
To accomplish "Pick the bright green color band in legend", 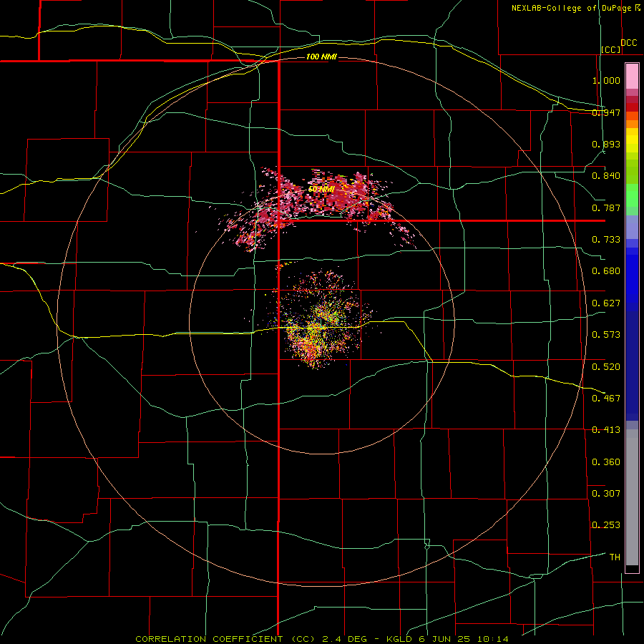I will (x=632, y=195).
